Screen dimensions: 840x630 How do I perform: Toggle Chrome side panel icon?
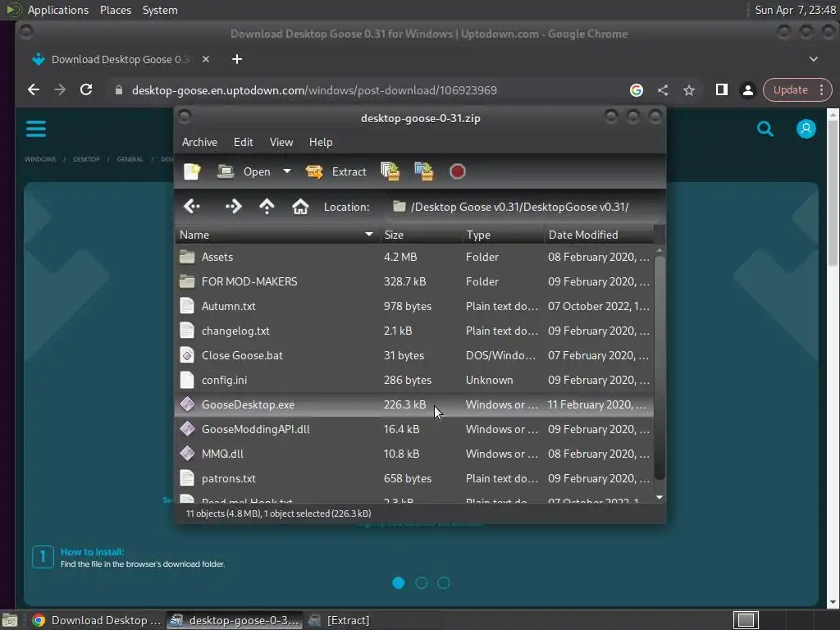click(722, 90)
